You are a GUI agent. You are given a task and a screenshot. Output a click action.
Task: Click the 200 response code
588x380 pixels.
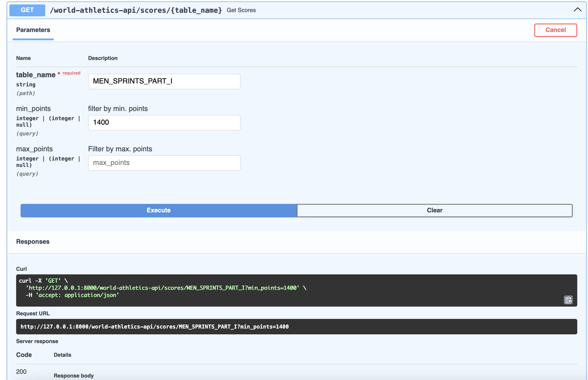(x=21, y=371)
